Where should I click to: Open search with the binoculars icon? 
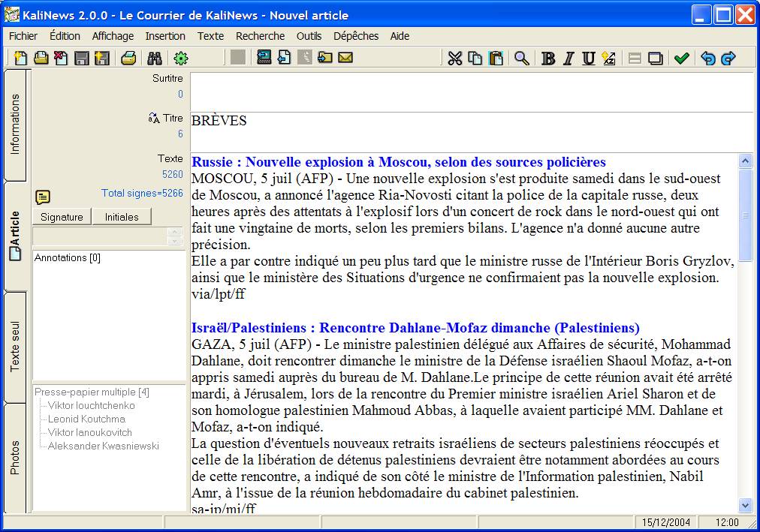[155, 58]
